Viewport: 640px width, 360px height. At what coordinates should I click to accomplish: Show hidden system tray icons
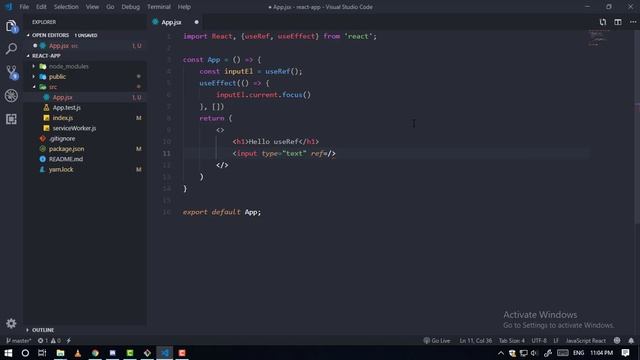tap(501, 353)
